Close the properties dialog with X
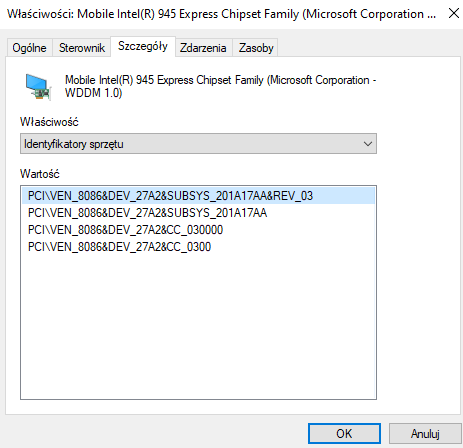463x448 pixels. [454, 14]
